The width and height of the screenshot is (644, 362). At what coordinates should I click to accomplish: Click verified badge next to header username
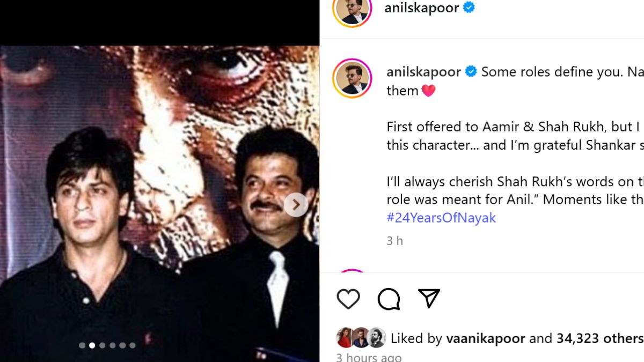point(469,8)
